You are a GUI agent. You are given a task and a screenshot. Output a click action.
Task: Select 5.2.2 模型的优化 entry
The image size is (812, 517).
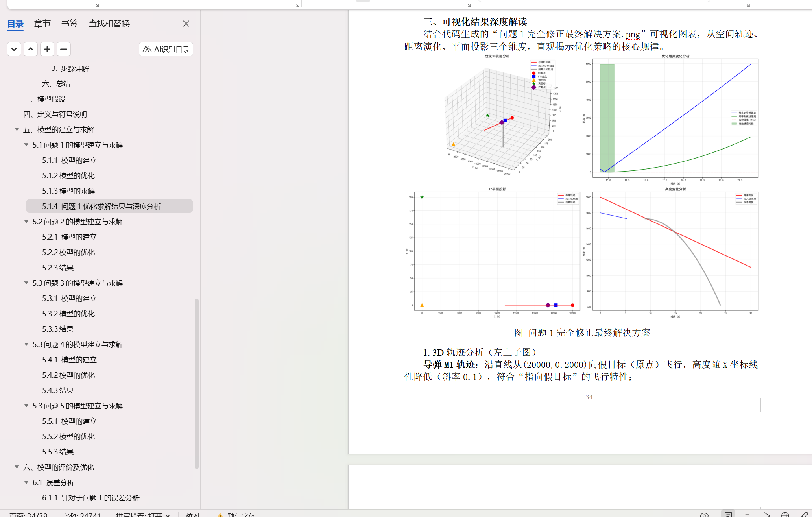pyautogui.click(x=68, y=252)
